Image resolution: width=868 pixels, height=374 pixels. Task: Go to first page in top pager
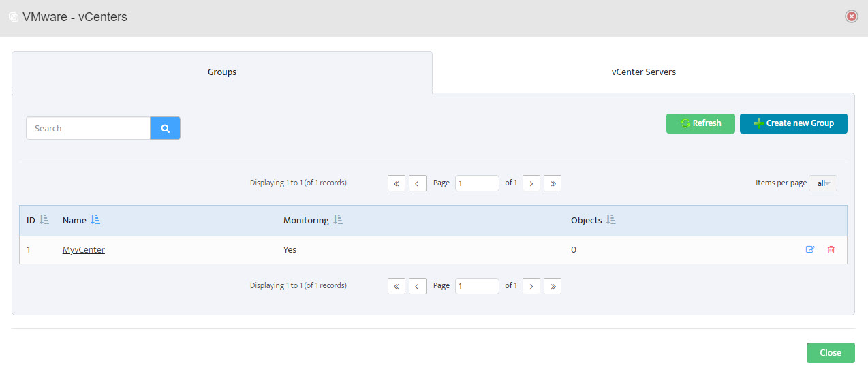click(397, 183)
